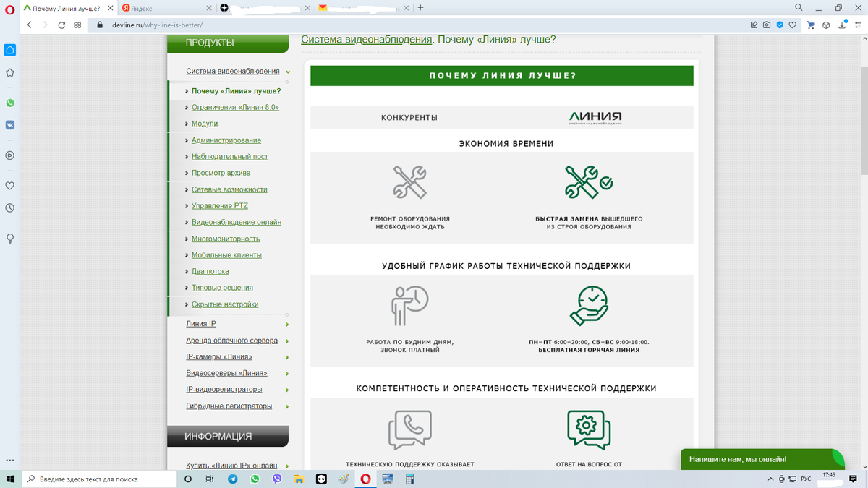868x488 pixels.
Task: Open the Мобильные клиенты link
Action: [226, 255]
